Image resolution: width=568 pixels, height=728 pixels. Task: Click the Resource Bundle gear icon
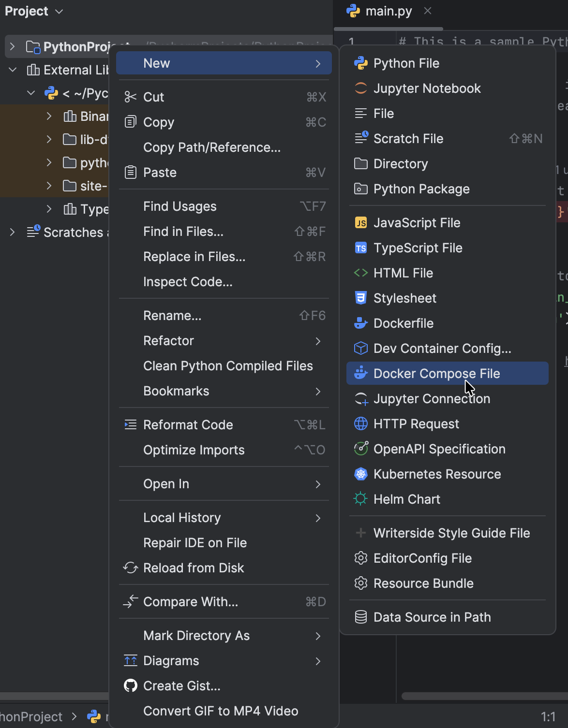pyautogui.click(x=361, y=583)
